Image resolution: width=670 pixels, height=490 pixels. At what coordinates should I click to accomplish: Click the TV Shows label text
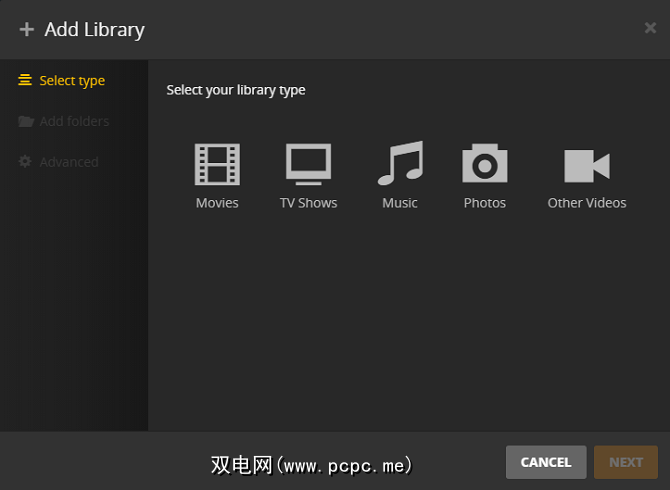(308, 203)
